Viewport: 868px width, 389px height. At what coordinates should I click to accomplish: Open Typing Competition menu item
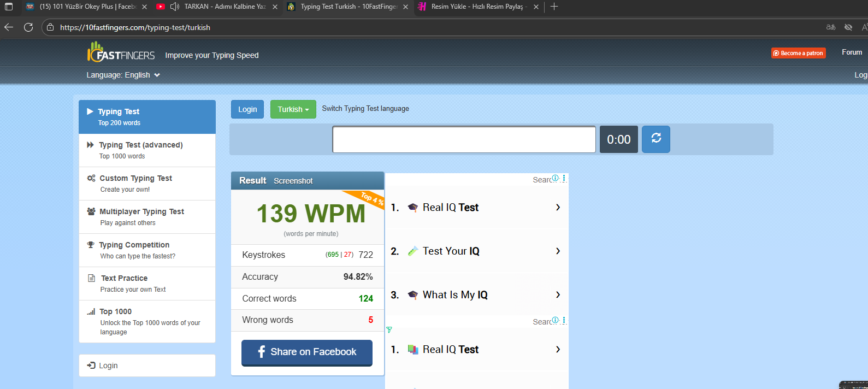coord(147,250)
